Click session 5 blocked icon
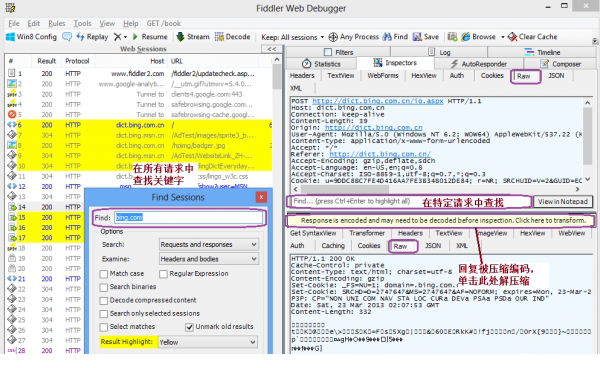The height and width of the screenshot is (368, 600). pyautogui.click(x=12, y=114)
